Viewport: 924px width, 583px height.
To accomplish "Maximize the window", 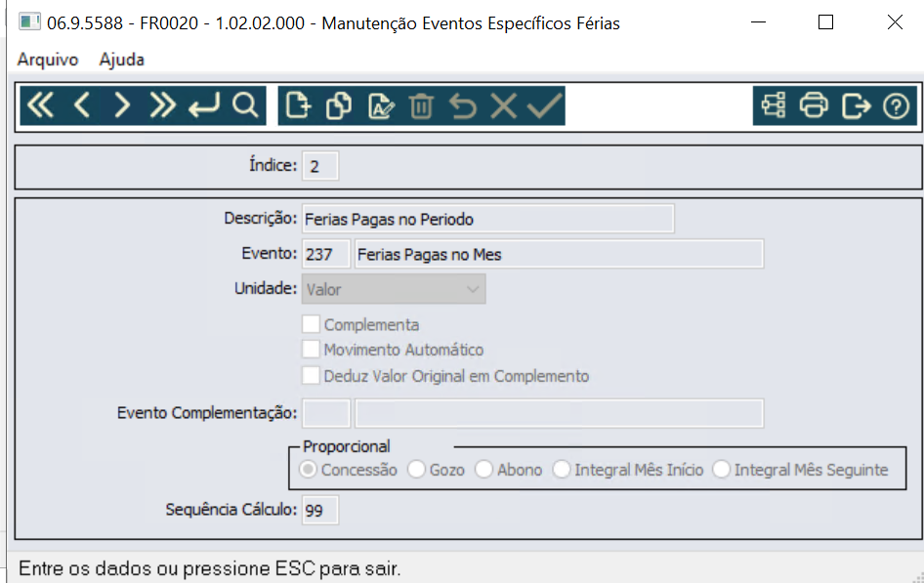I will click(825, 22).
